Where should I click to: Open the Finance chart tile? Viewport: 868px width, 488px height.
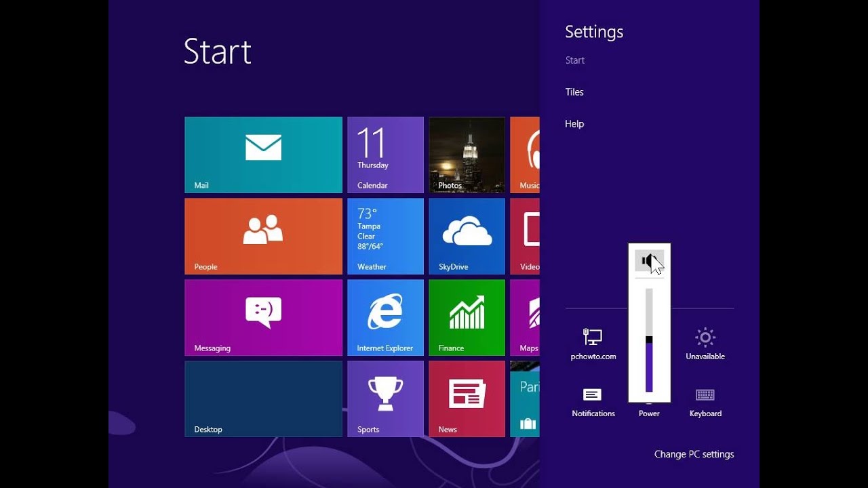pyautogui.click(x=467, y=318)
